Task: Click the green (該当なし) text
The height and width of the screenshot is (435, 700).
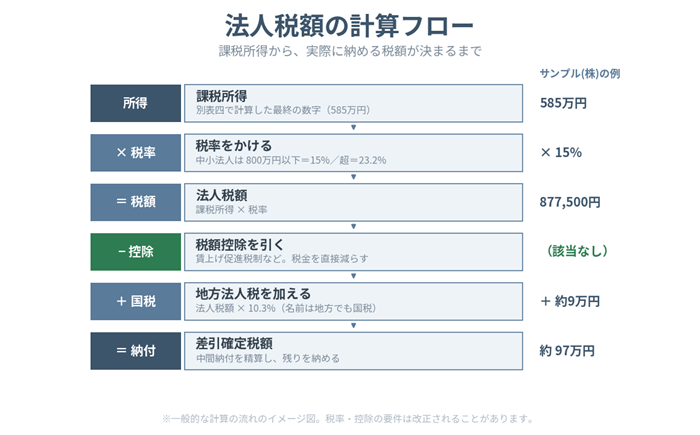Action: coord(577,251)
